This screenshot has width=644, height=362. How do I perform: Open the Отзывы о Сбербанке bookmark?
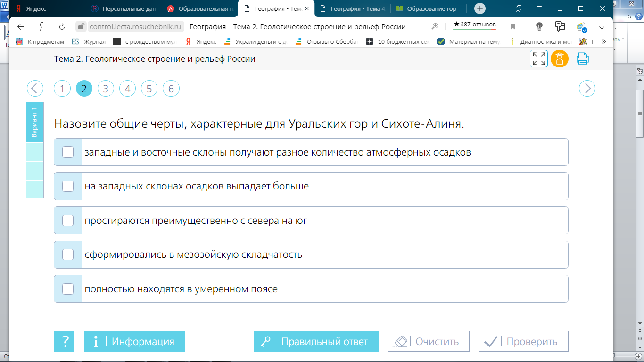(326, 41)
